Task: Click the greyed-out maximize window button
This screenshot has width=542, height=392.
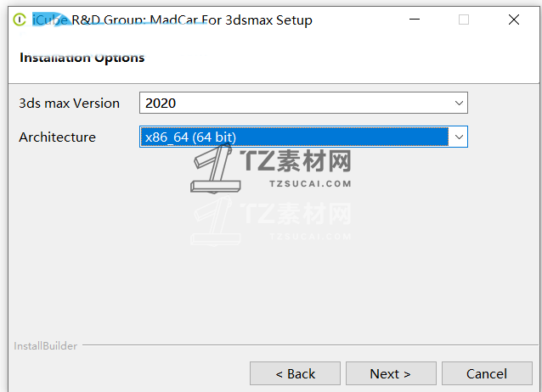Action: [x=464, y=20]
